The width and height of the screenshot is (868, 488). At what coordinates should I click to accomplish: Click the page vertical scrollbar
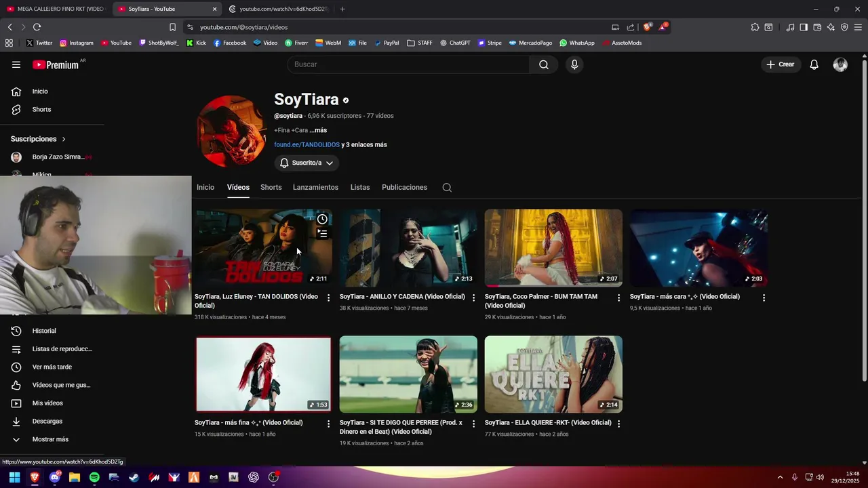pyautogui.click(x=864, y=220)
